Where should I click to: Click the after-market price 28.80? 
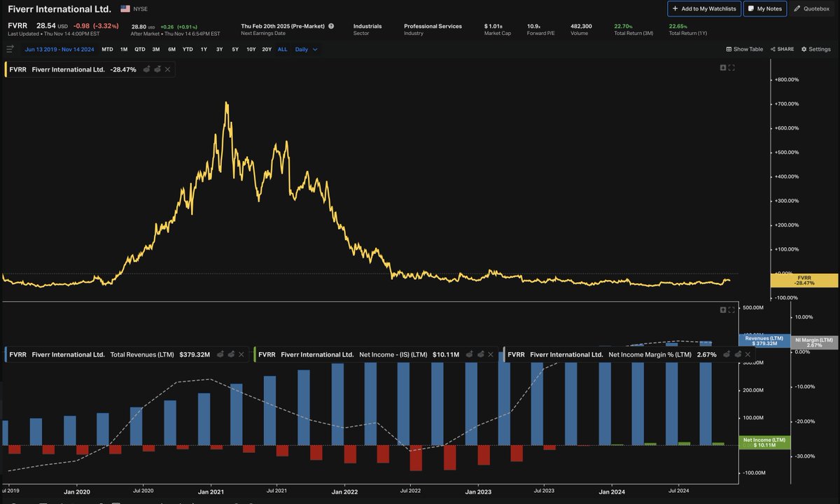point(138,26)
